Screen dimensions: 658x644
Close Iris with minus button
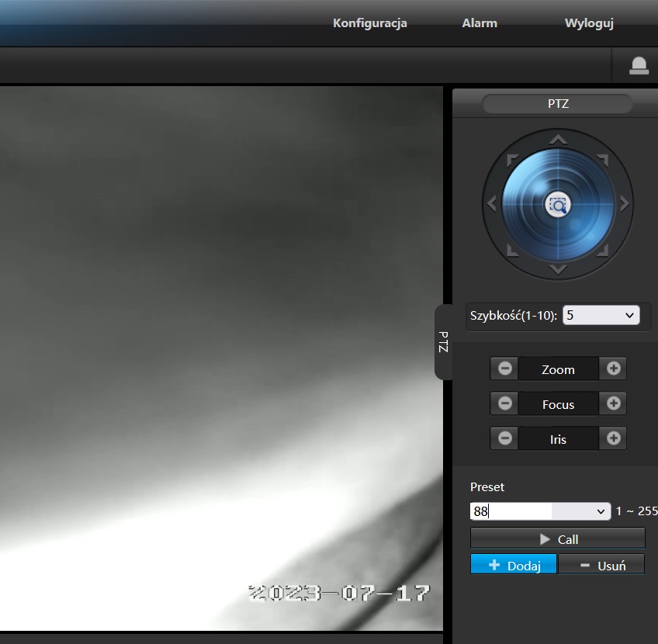[x=504, y=438]
